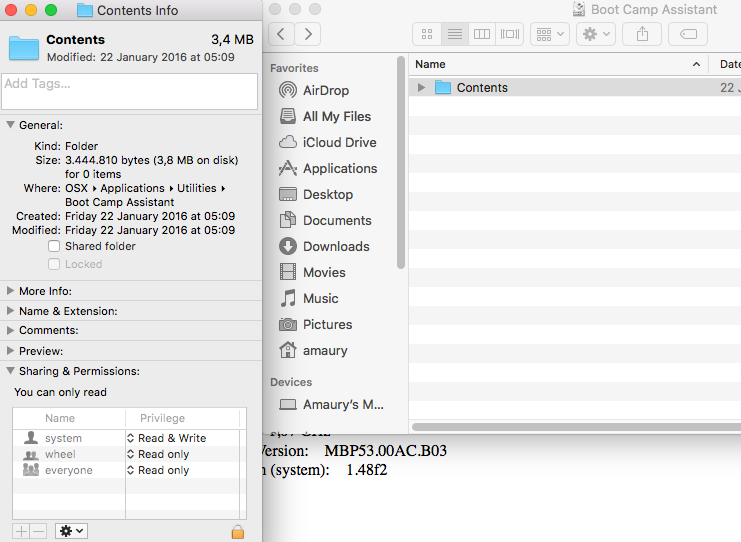Expand the Contents folder disclosure triangle
The width and height of the screenshot is (741, 542).
[421, 87]
